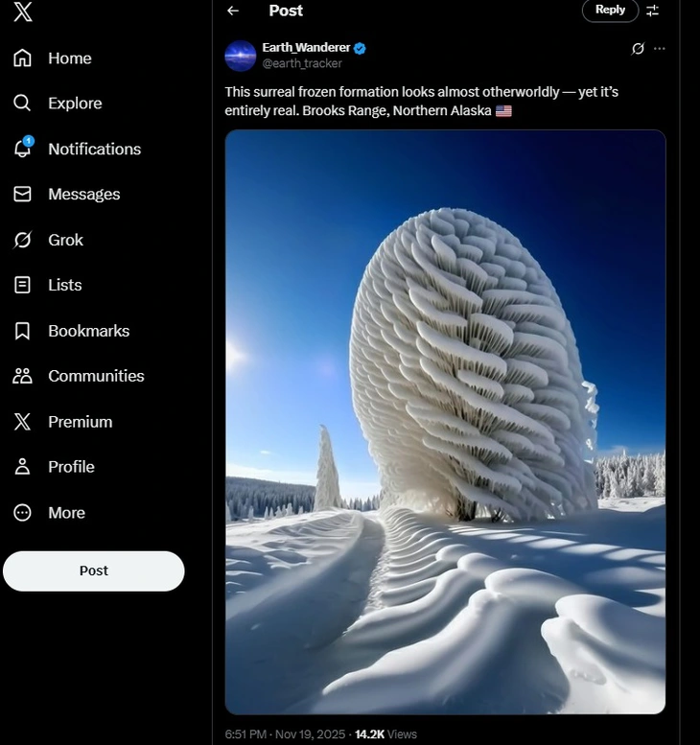Screen dimensions: 700x745
Task: Click the Grok explain icon on the post
Action: click(638, 49)
